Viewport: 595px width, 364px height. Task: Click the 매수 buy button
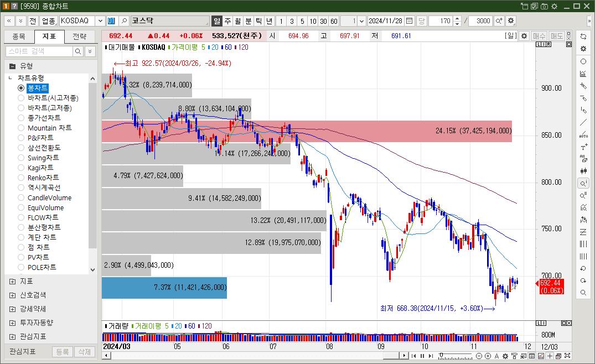click(x=539, y=36)
